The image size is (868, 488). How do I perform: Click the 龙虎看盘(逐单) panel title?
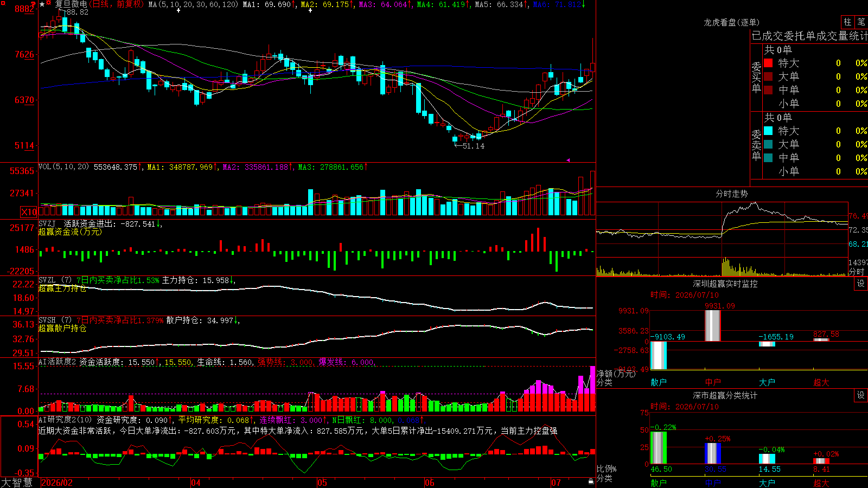coord(731,22)
